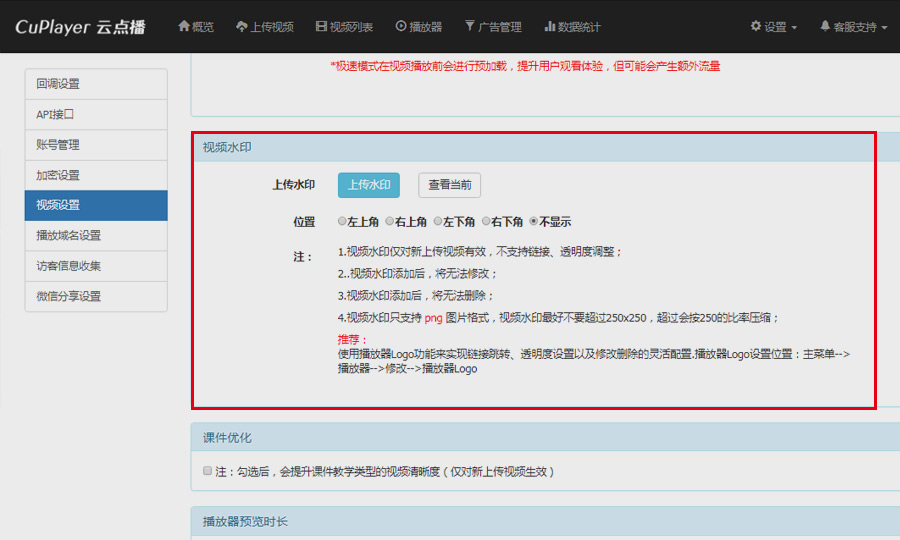The width and height of the screenshot is (900, 540).
Task: Click the bell icon for 客服支持
Action: pyautogui.click(x=825, y=27)
